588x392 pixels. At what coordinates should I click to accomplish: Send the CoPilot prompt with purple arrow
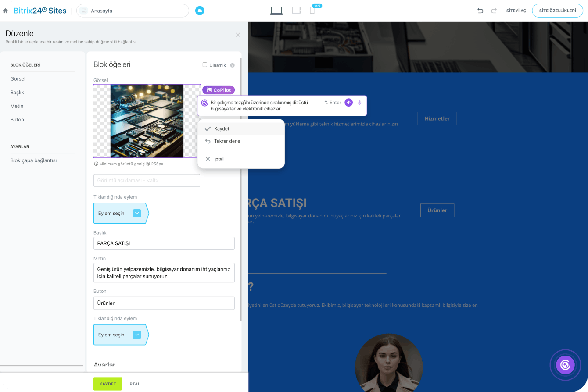[x=348, y=103]
